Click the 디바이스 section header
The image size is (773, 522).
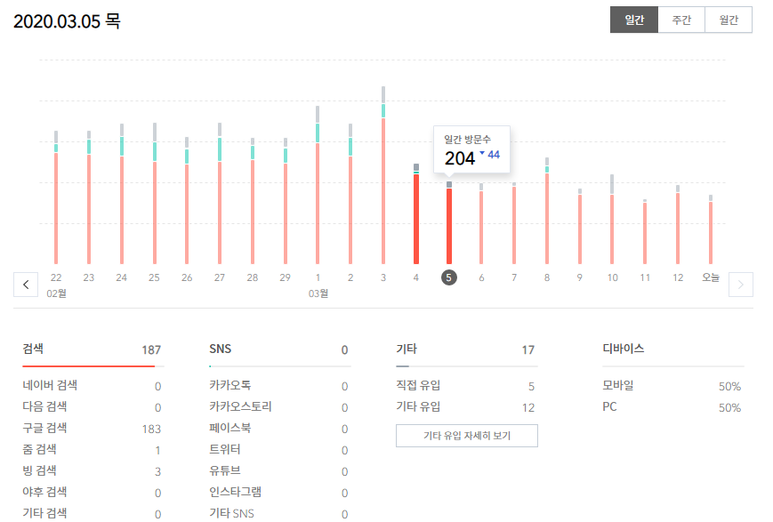tap(623, 348)
